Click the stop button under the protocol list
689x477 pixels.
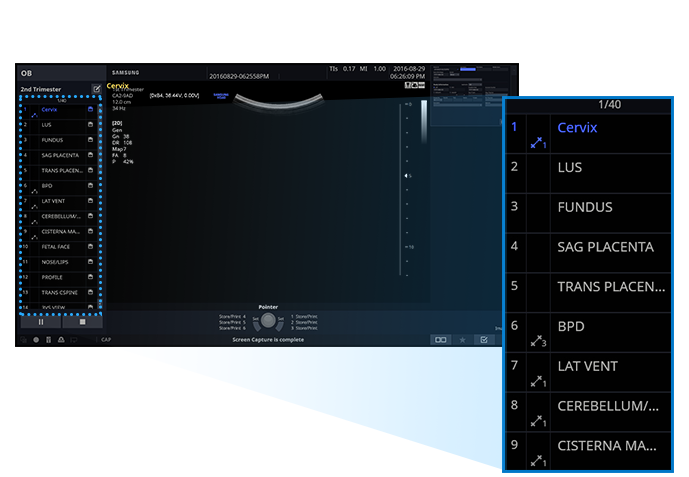pyautogui.click(x=82, y=323)
